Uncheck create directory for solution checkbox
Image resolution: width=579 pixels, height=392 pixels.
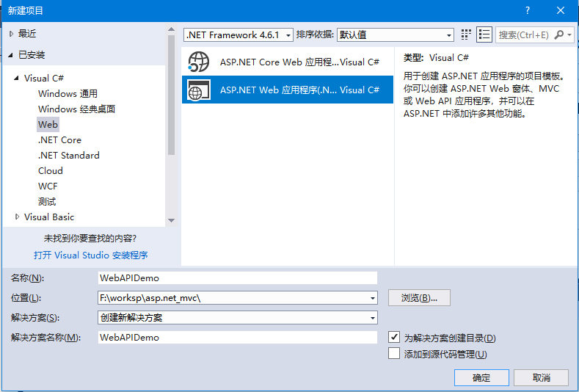coord(394,338)
